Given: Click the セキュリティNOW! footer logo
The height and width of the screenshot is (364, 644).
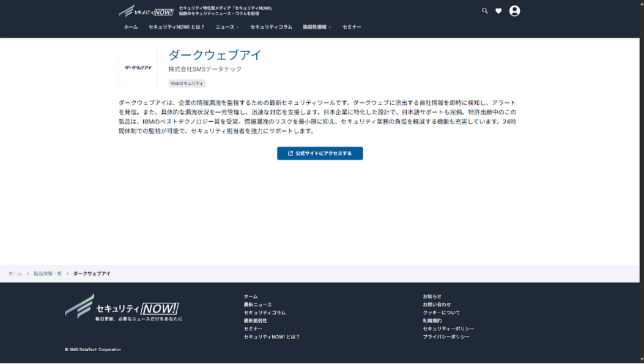Looking at the screenshot, I should (x=122, y=308).
